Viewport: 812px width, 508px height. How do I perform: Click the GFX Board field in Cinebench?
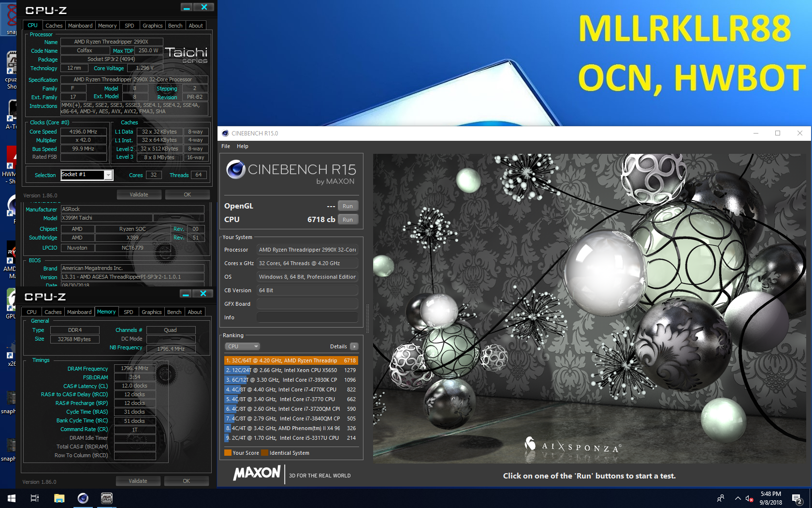(307, 304)
